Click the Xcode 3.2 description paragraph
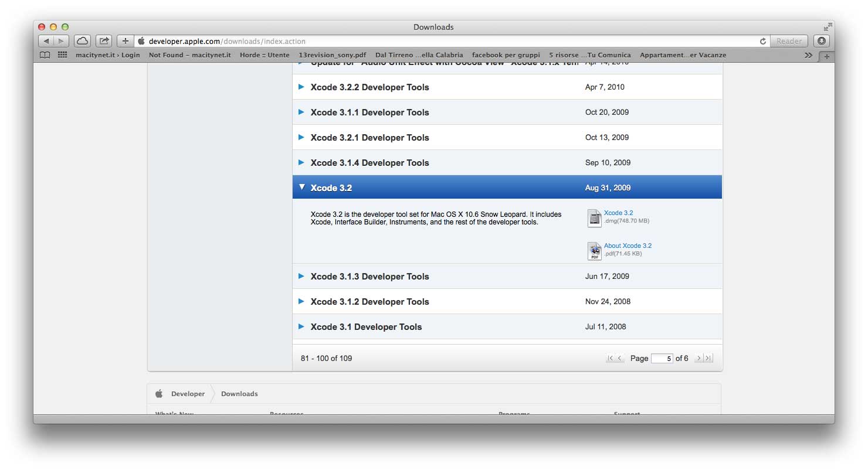The width and height of the screenshot is (868, 470). [x=436, y=218]
